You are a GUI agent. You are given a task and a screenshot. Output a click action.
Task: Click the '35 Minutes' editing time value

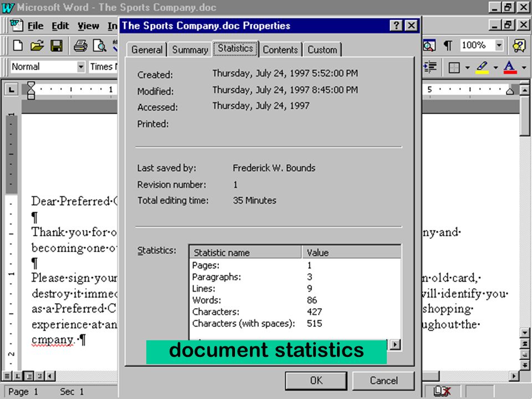point(254,201)
